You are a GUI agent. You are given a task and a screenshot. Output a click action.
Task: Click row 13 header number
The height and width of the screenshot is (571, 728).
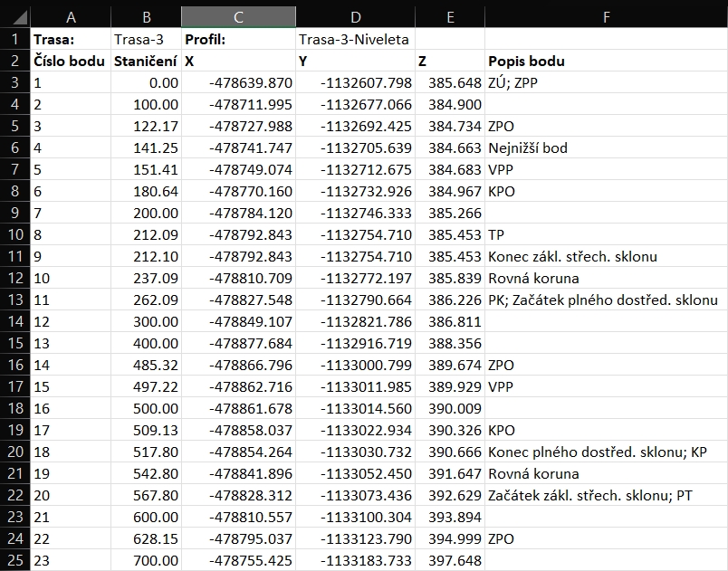14,300
